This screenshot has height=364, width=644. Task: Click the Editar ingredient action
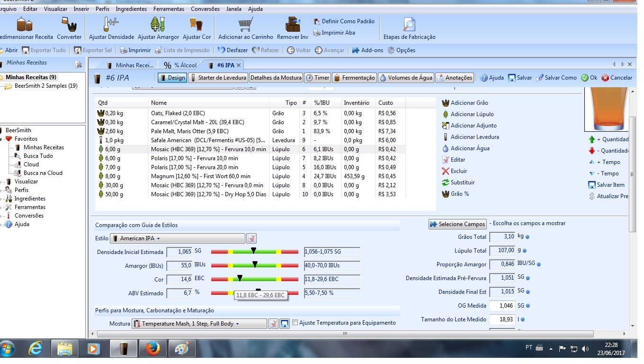tap(453, 160)
